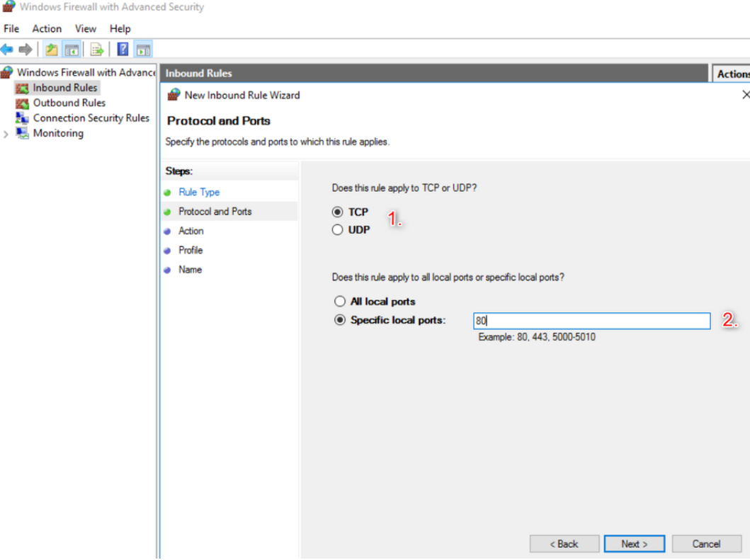Open the Action menu

click(x=47, y=29)
